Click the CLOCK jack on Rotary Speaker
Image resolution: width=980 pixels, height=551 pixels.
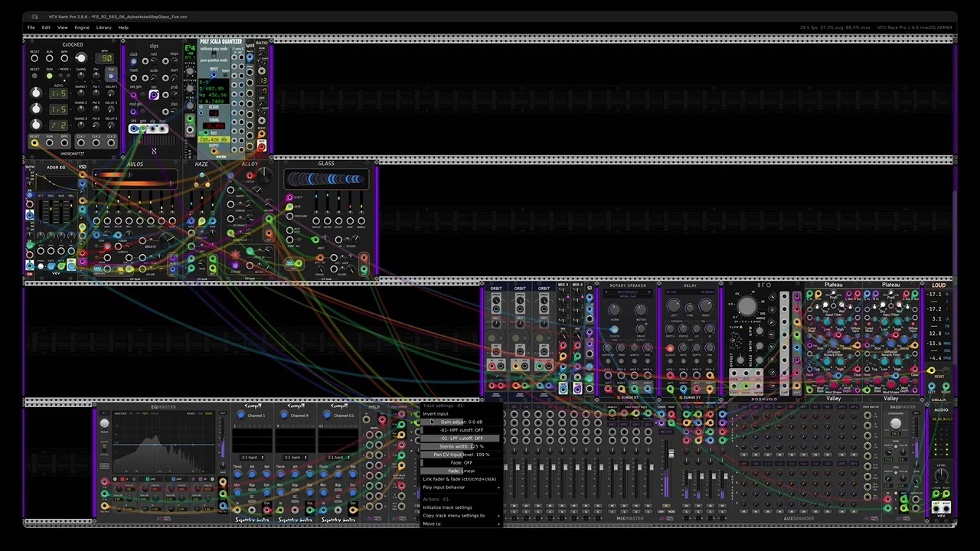pos(614,330)
